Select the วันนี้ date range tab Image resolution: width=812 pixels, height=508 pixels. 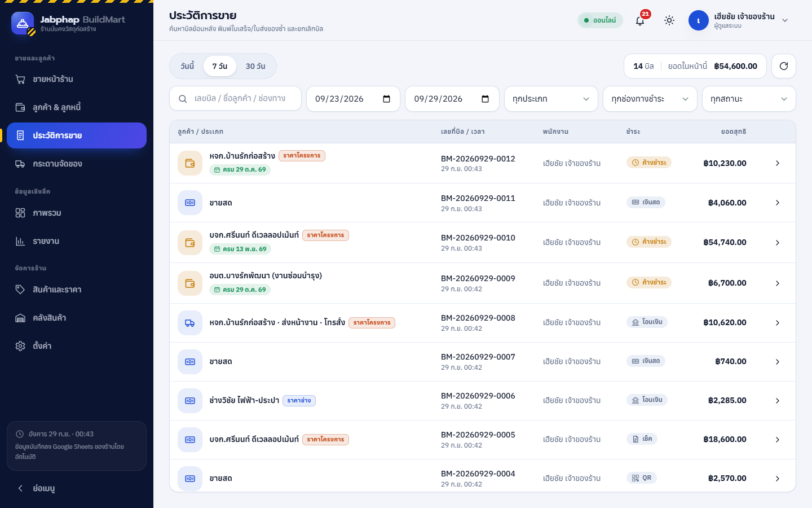[x=187, y=66]
